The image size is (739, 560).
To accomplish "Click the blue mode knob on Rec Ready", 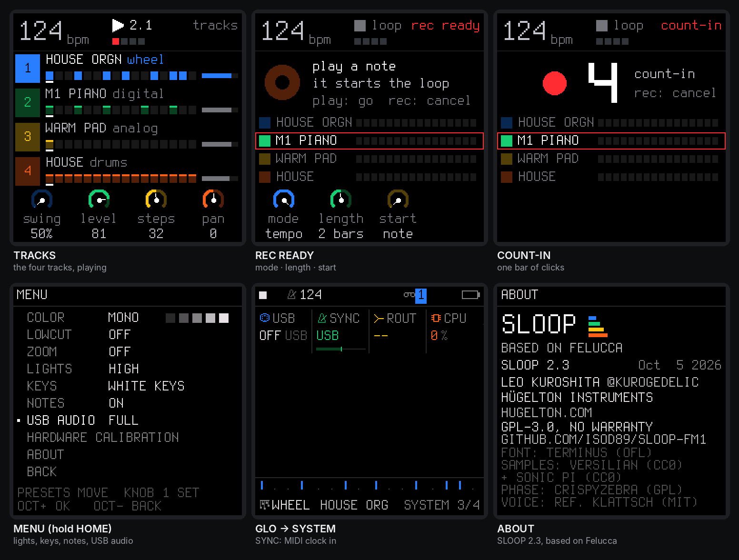I will (x=284, y=200).
